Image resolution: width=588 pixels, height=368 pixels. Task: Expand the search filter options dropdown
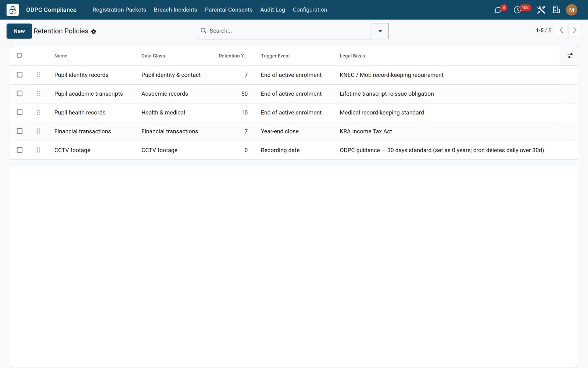coord(380,31)
